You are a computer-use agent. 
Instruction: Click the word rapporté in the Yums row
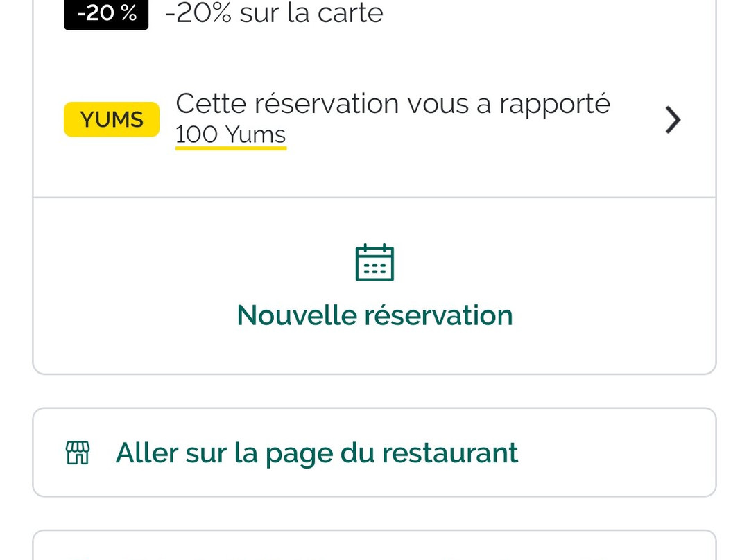point(555,104)
